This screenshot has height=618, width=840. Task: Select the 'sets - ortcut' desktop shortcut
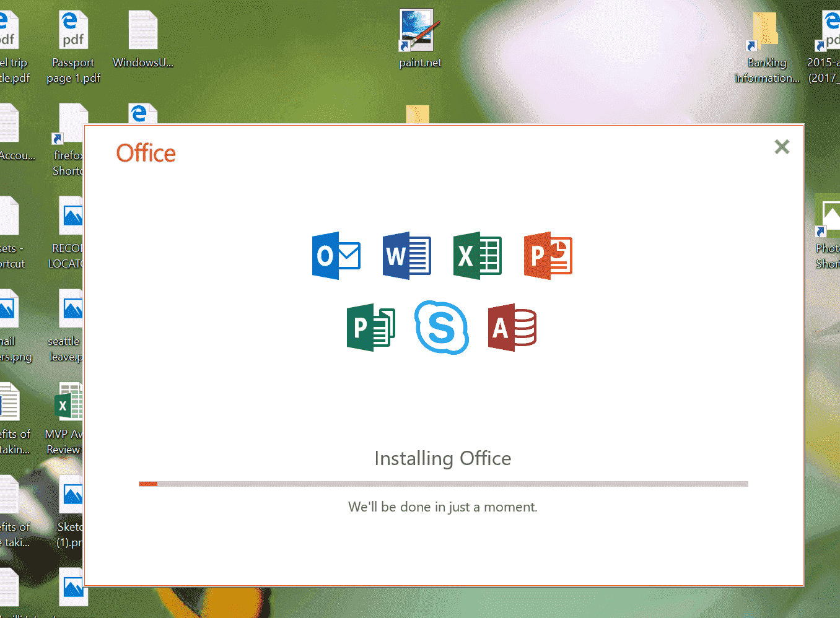pyautogui.click(x=12, y=233)
